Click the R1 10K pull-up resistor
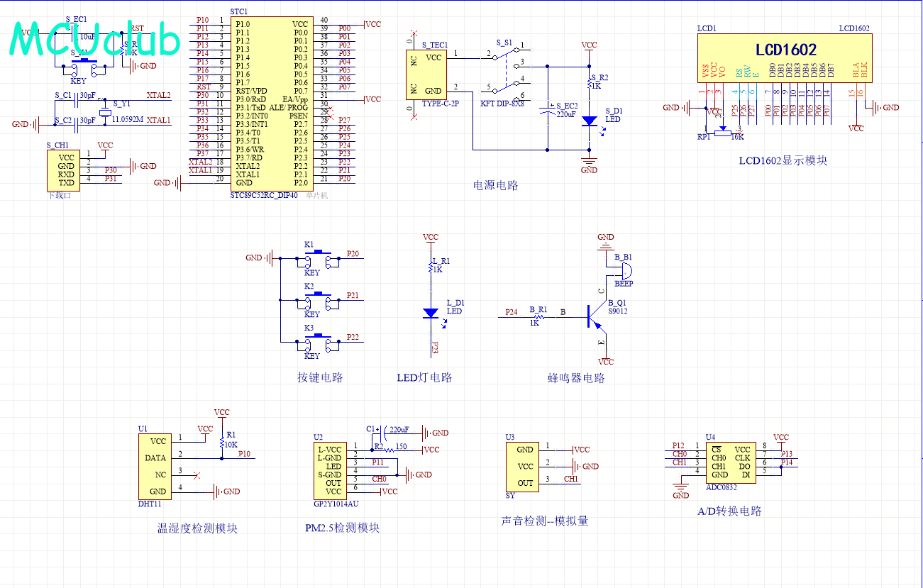The image size is (923, 588). tap(221, 442)
